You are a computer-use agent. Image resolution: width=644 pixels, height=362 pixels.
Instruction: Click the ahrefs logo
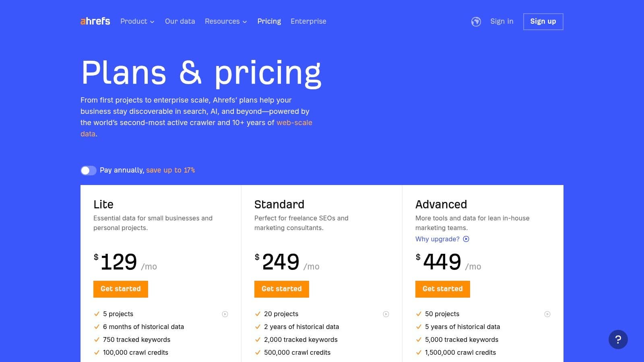[x=95, y=21]
